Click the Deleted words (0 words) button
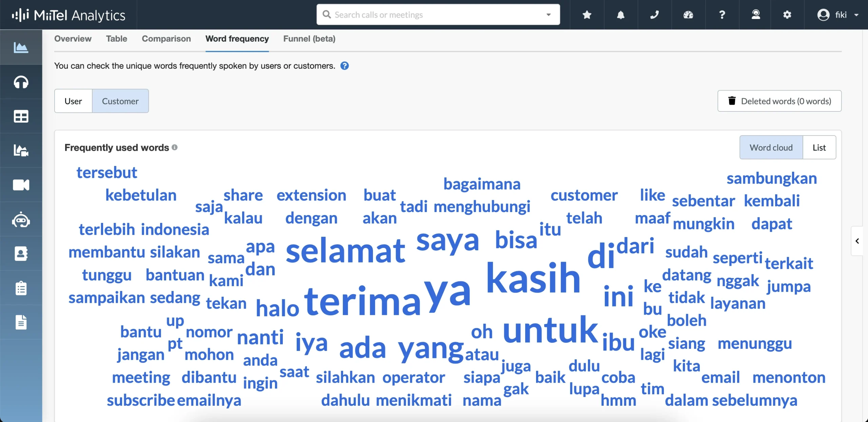The image size is (868, 422). (x=779, y=101)
